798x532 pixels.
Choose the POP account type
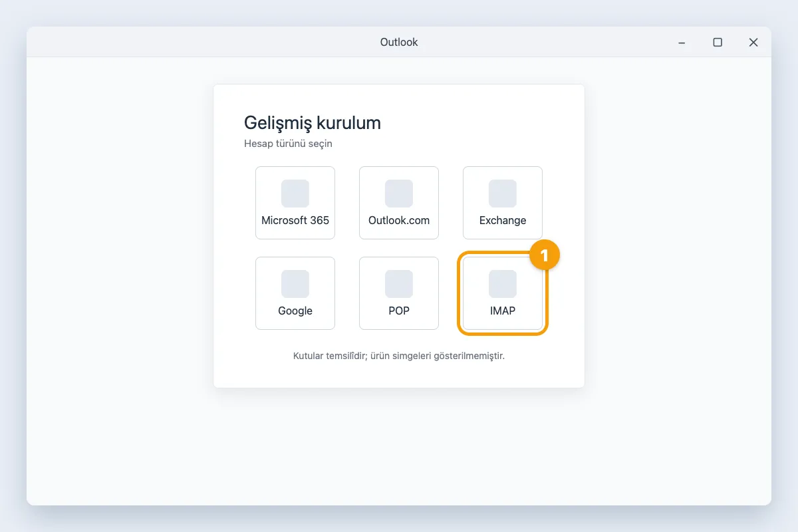[x=399, y=293]
